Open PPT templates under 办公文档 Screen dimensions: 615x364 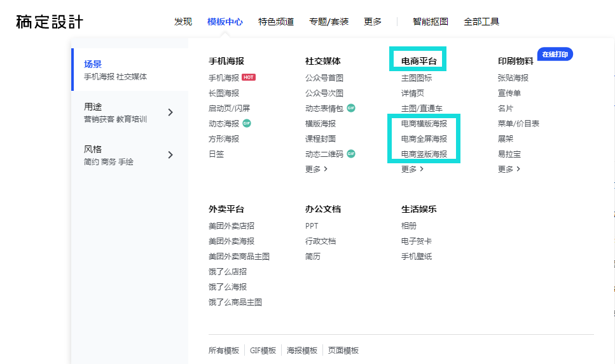[312, 226]
